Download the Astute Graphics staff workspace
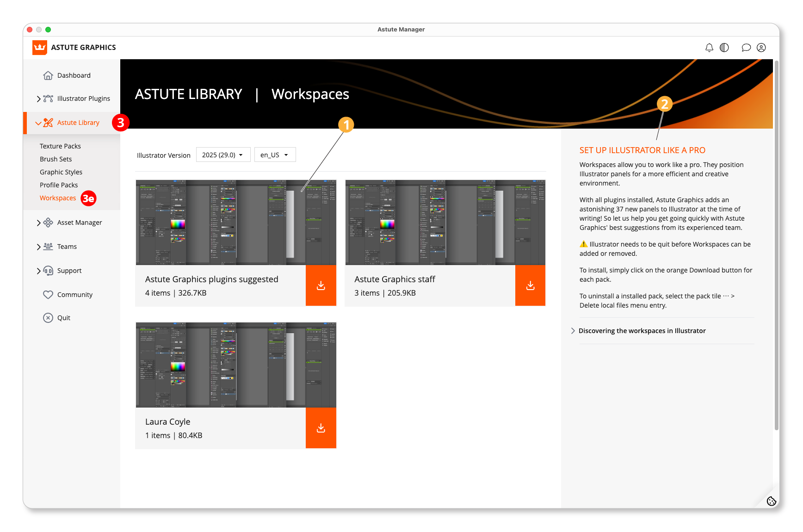 [530, 286]
